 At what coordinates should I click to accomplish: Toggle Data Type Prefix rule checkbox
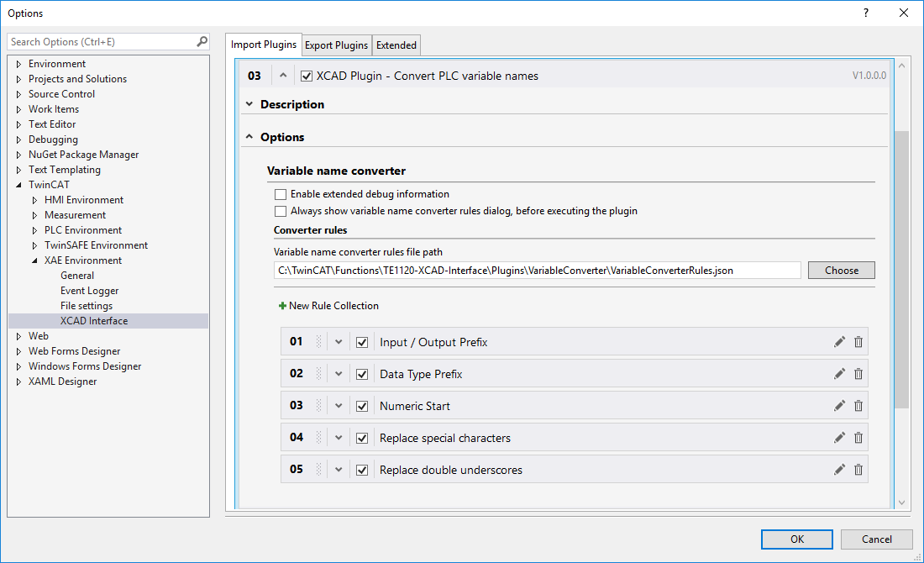tap(362, 374)
